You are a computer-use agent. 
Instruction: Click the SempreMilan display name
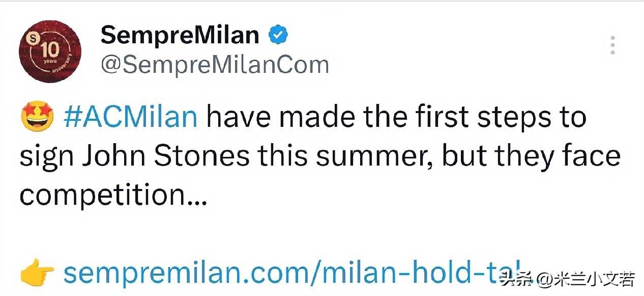pos(180,35)
